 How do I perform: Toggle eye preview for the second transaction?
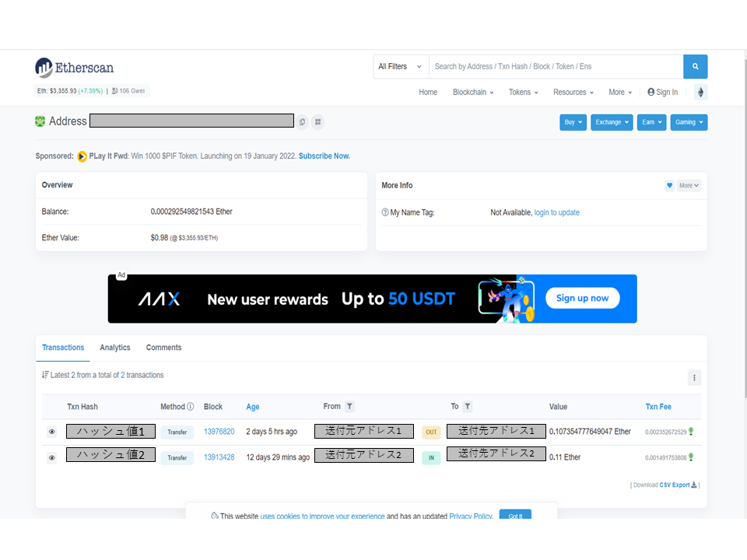pyautogui.click(x=52, y=458)
